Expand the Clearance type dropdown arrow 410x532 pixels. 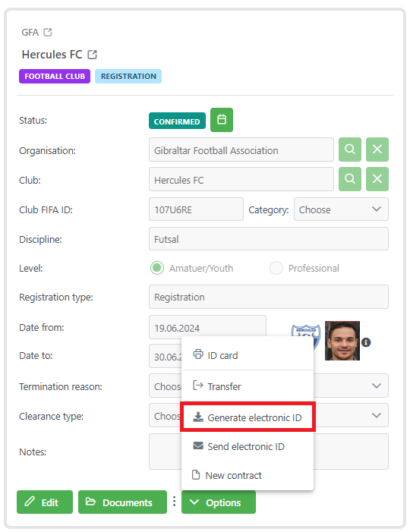376,415
